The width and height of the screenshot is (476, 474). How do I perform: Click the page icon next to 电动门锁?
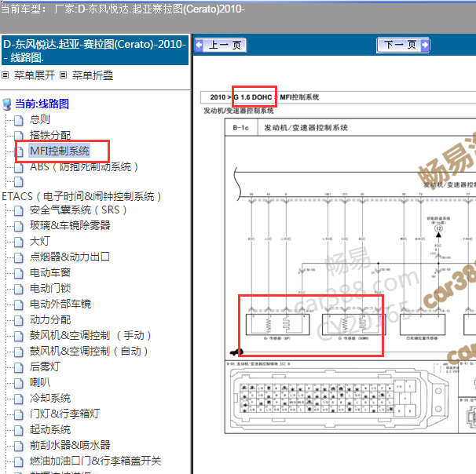(19, 289)
